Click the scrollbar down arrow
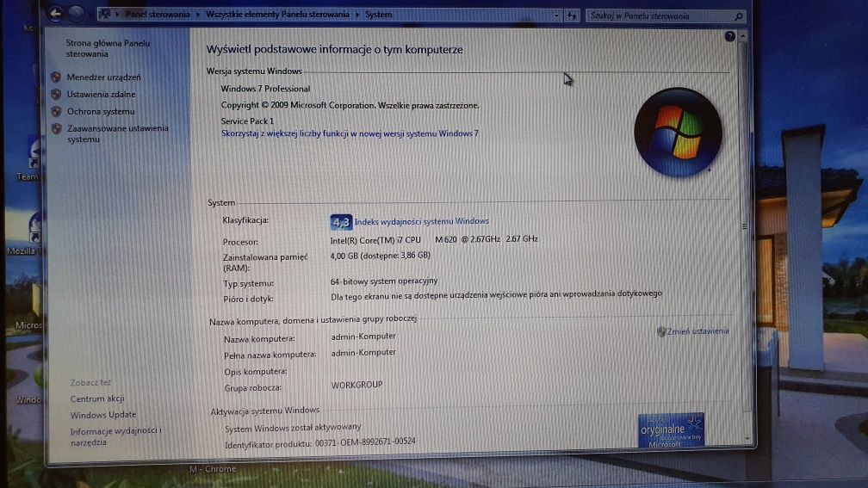Viewport: 868px width, 488px height. (x=747, y=438)
